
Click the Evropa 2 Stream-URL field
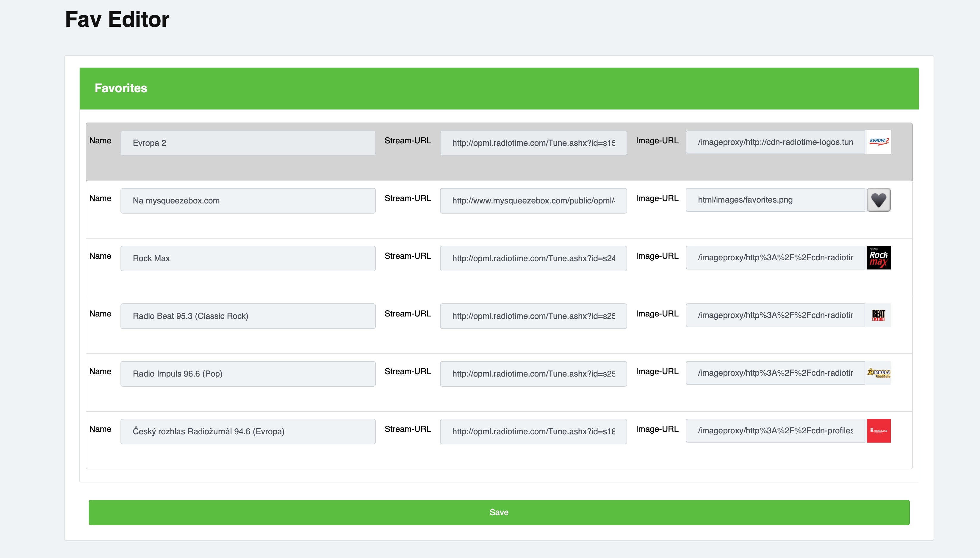coord(533,143)
